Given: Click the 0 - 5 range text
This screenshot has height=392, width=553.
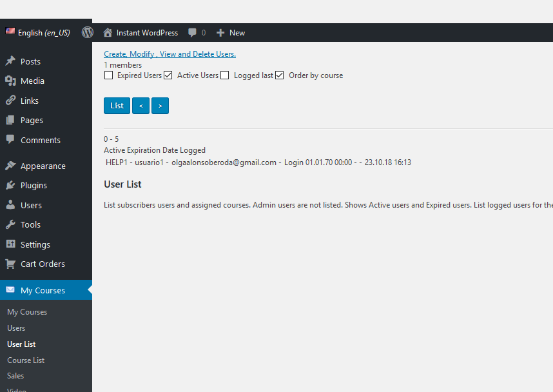Looking at the screenshot, I should [x=111, y=139].
